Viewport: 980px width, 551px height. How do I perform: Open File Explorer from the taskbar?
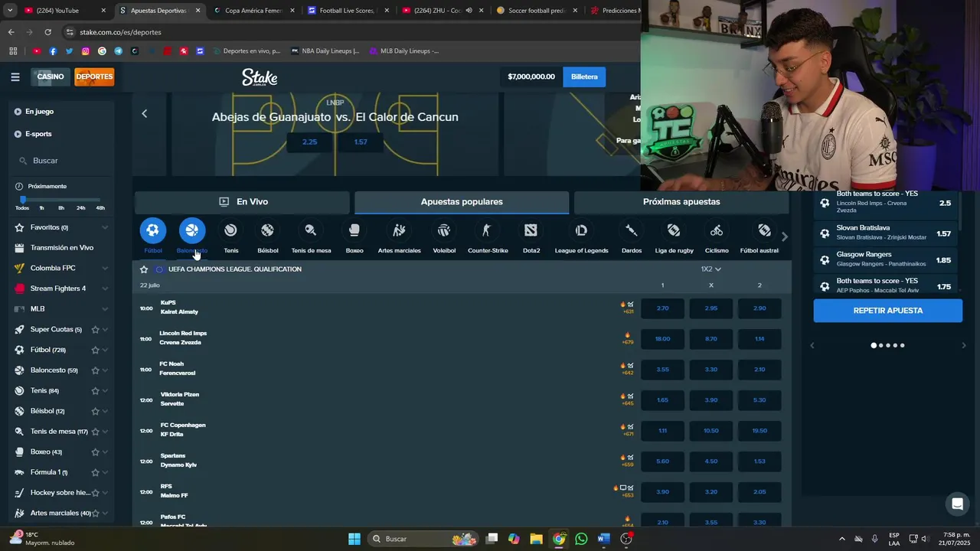[536, 539]
